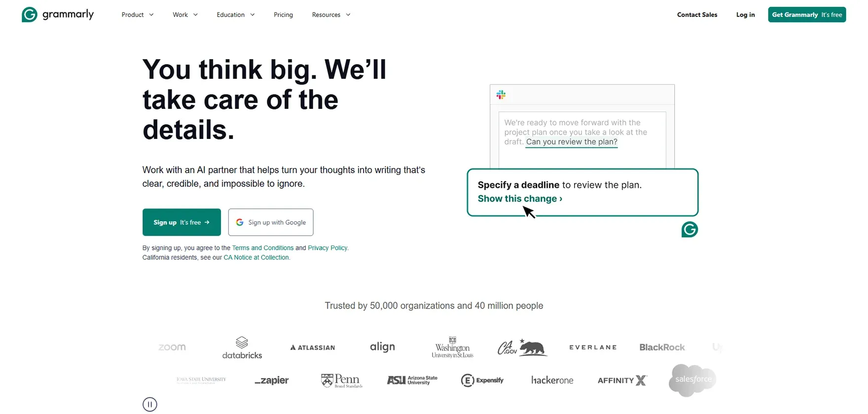Click the Specify a deadline suggestion text
Image resolution: width=868 pixels, height=414 pixels.
[559, 185]
